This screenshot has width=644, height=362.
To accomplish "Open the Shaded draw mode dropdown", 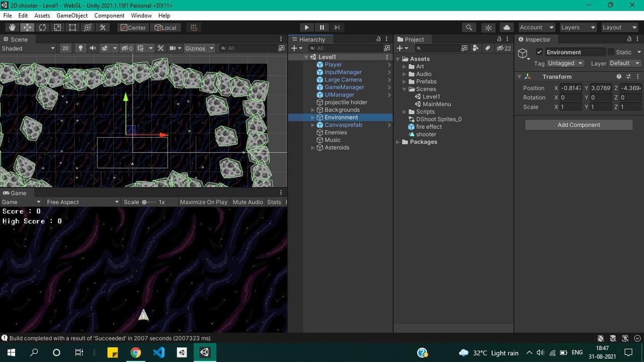I will (28, 48).
